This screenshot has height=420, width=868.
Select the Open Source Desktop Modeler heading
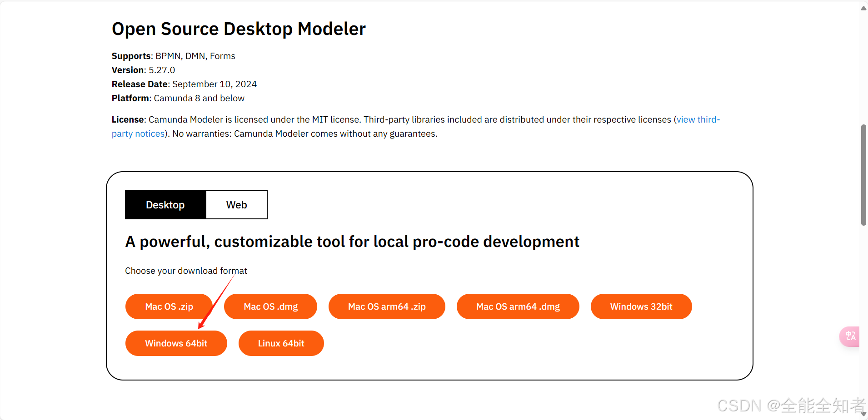click(x=239, y=29)
